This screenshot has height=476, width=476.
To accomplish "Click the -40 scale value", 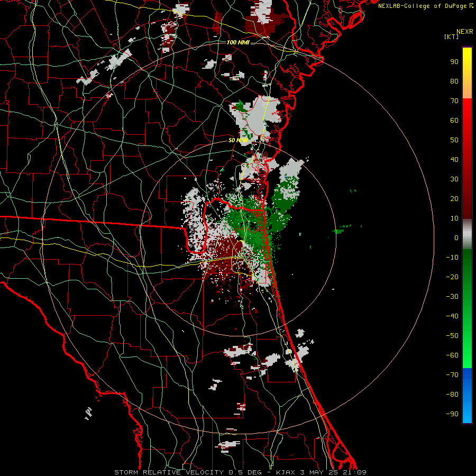I will pos(452,316).
